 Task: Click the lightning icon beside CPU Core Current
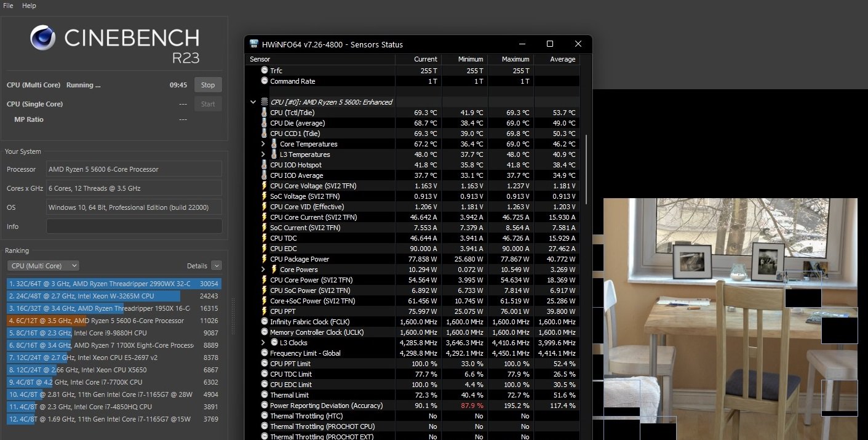(x=265, y=217)
